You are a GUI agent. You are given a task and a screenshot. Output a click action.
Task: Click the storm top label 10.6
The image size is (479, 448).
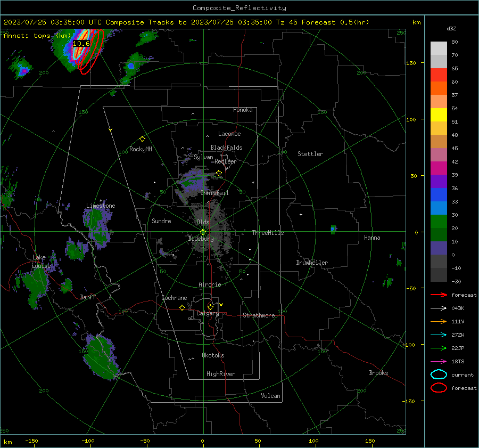[x=81, y=44]
